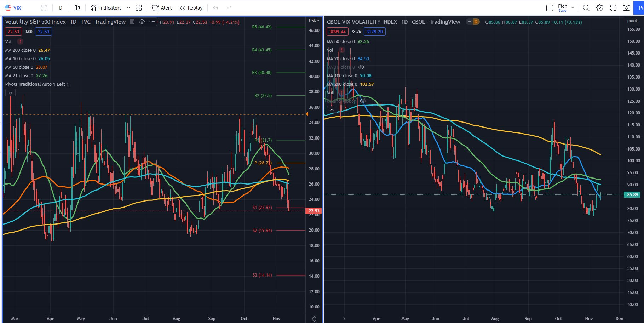
Task: Select MA 200 close 0 legend on right chart
Action: click(350, 84)
